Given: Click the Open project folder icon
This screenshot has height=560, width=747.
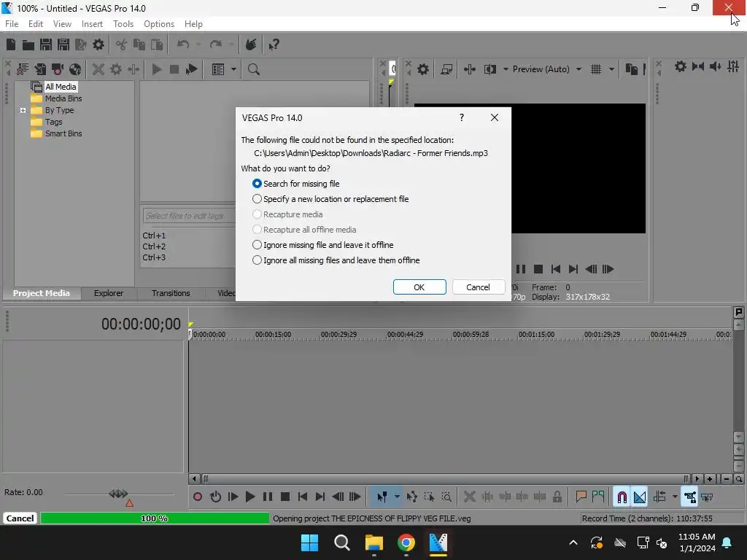Looking at the screenshot, I should click(28, 44).
